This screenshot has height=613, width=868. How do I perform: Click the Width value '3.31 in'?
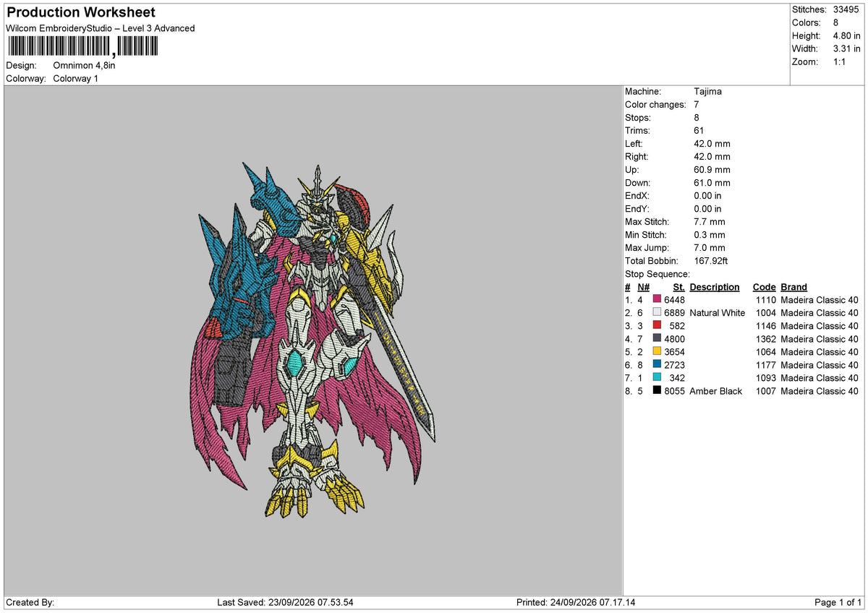[x=847, y=49]
